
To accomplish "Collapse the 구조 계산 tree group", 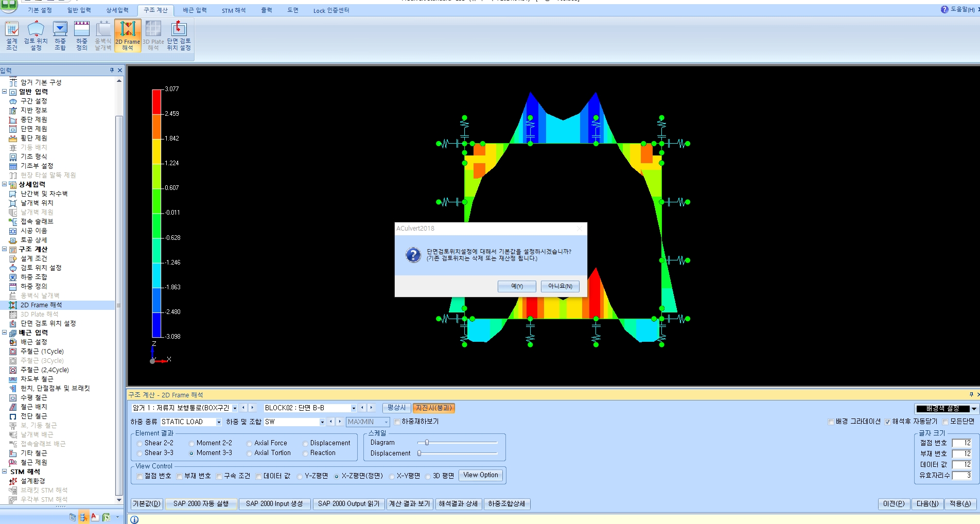I will point(4,249).
